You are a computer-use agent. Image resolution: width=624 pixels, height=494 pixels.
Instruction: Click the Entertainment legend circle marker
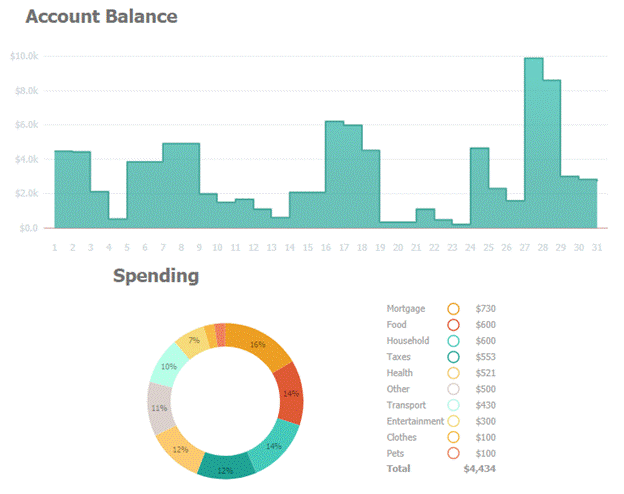coord(453,421)
